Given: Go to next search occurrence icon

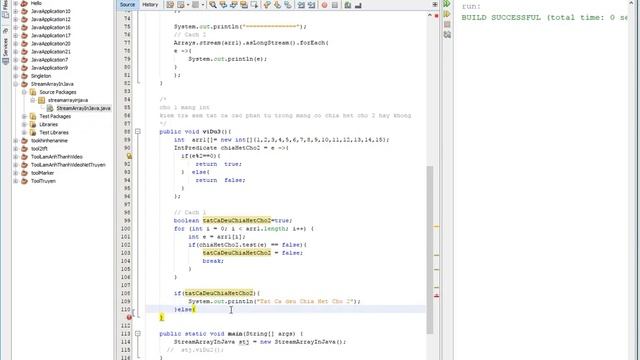Looking at the screenshot, I should (233, 5).
